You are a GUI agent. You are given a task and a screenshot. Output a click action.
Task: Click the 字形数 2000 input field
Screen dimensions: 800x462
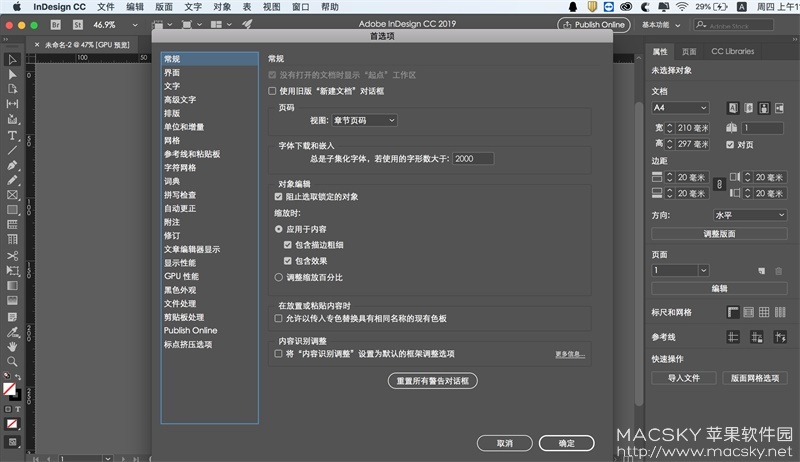pos(473,159)
